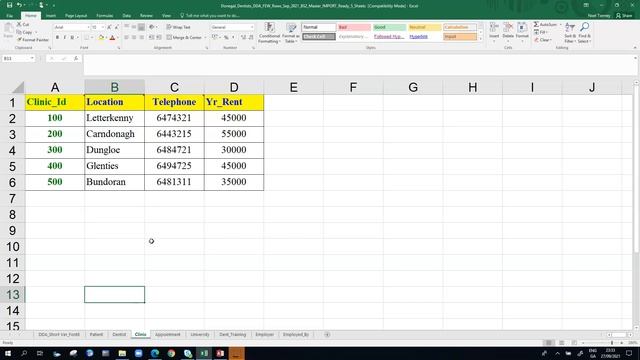This screenshot has width=640, height=360.
Task: Expand the cell styles gallery
Action: (480, 38)
